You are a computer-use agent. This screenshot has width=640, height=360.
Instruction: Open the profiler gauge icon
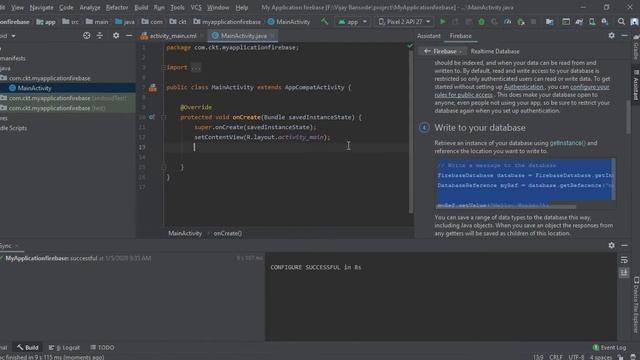tap(507, 22)
